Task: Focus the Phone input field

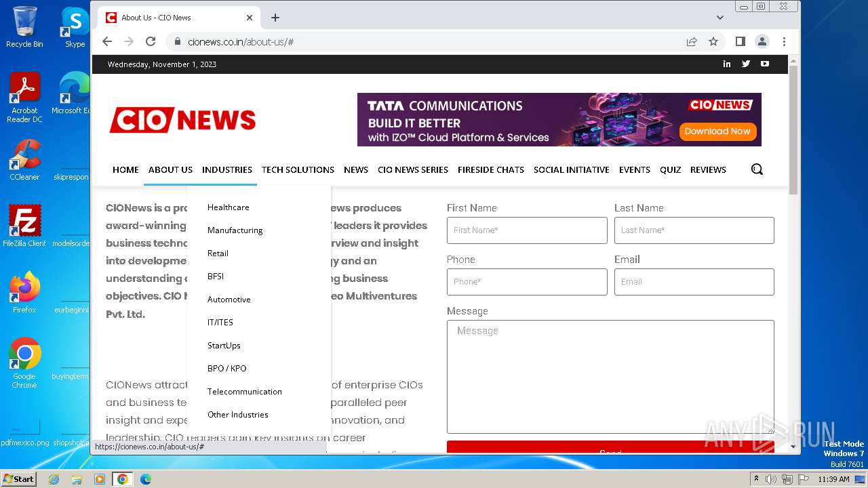Action: (527, 282)
